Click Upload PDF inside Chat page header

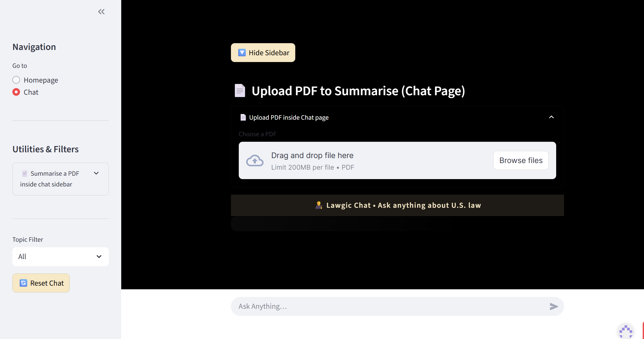pyautogui.click(x=289, y=118)
